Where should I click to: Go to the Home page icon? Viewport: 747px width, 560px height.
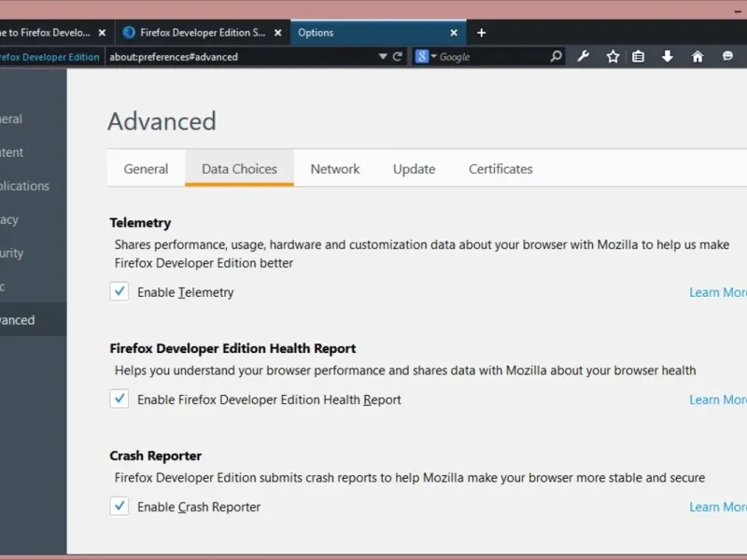tap(698, 56)
